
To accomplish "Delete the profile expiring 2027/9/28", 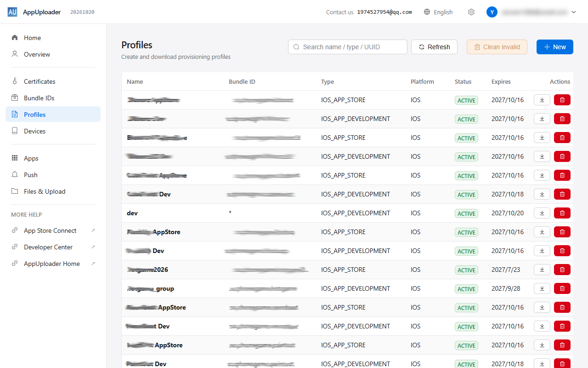I will (562, 288).
